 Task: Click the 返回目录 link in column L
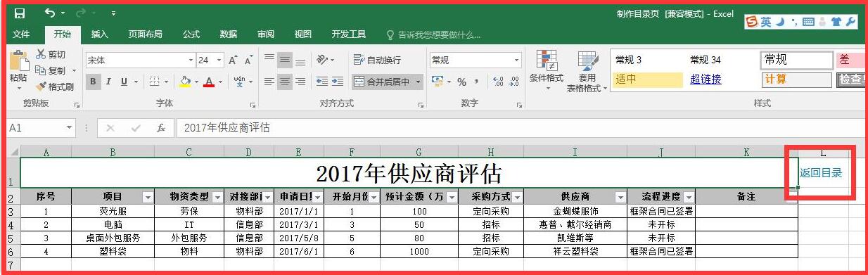(x=821, y=172)
